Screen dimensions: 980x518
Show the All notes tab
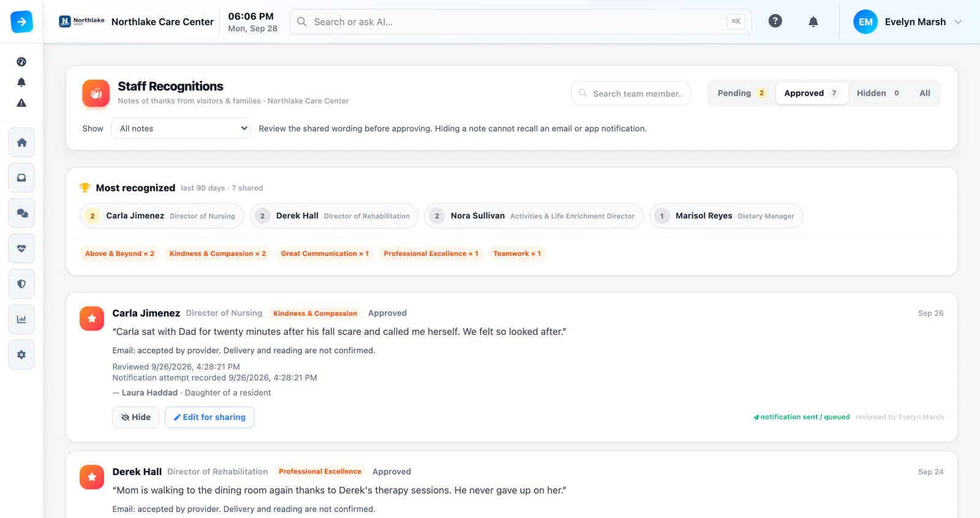[x=925, y=93]
